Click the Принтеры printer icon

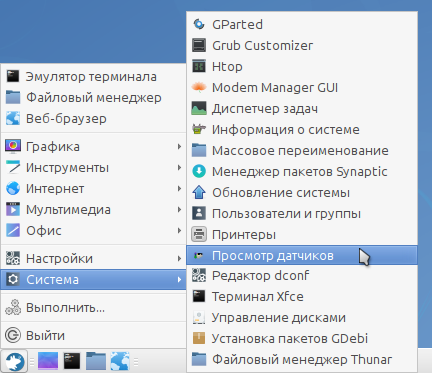click(199, 234)
